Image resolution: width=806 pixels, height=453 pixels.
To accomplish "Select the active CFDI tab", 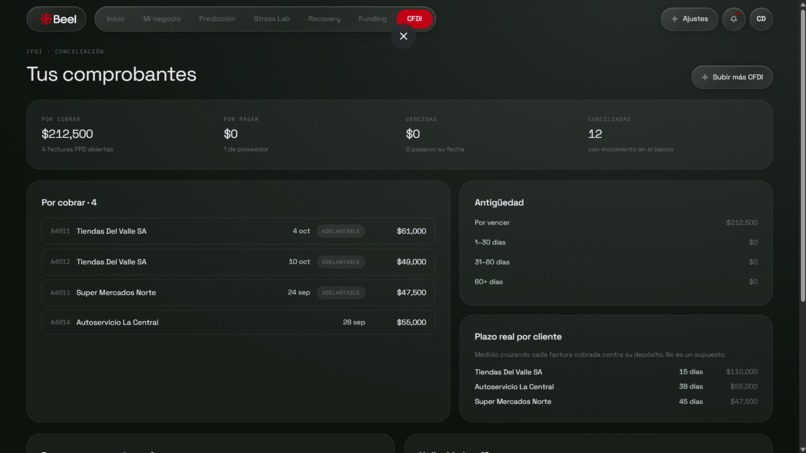I will point(414,19).
